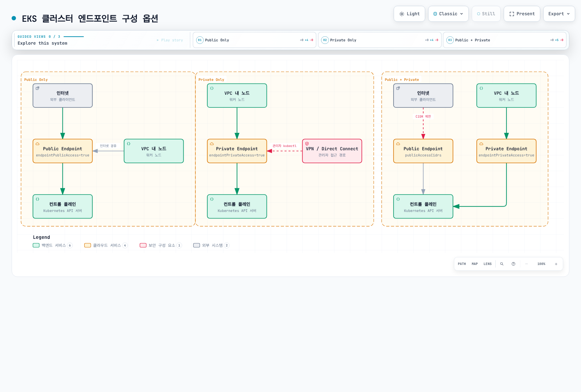This screenshot has height=392, width=581.
Task: Click teal dot beside the EKS title
Action: click(x=14, y=18)
